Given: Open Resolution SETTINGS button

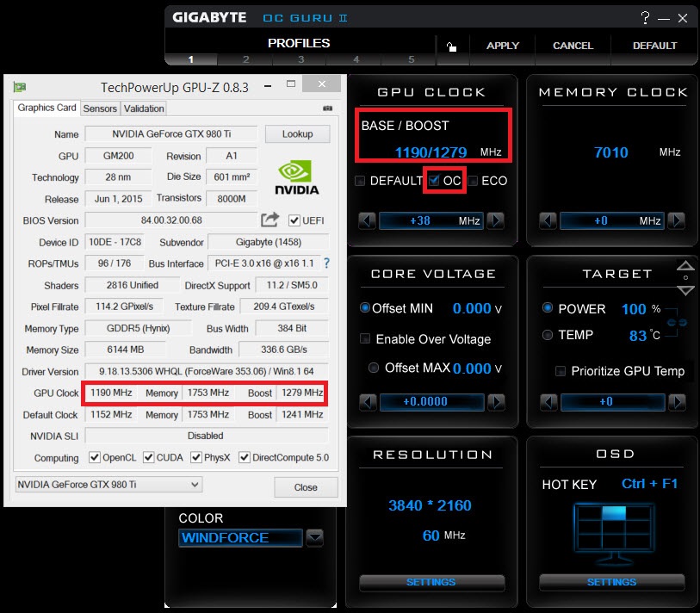Looking at the screenshot, I should pyautogui.click(x=431, y=582).
